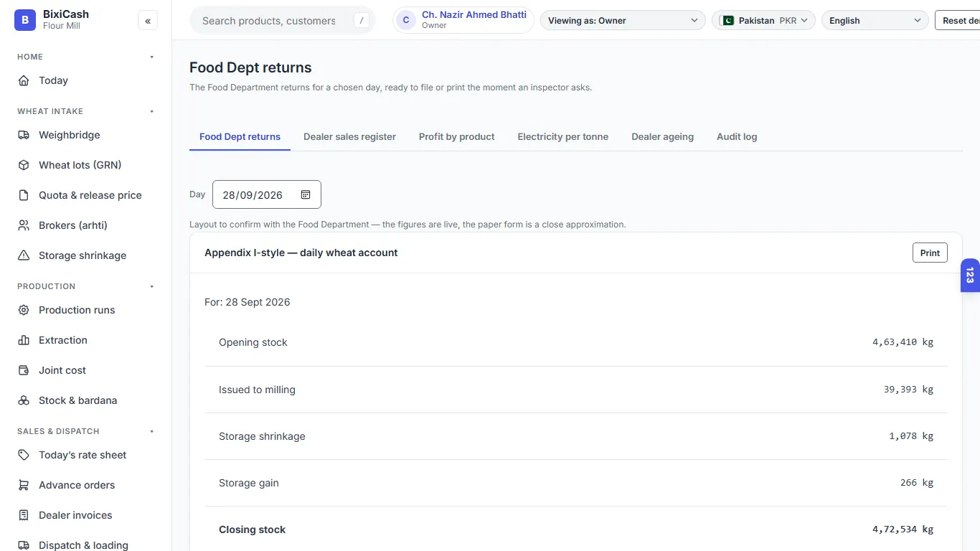Click the Quota & release price document icon
980x551 pixels.
point(24,195)
